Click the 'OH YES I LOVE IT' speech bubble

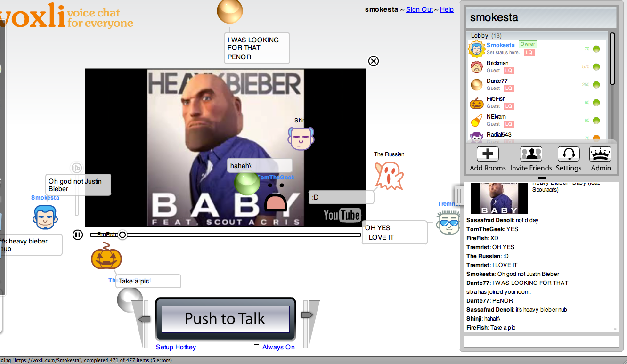[394, 233]
